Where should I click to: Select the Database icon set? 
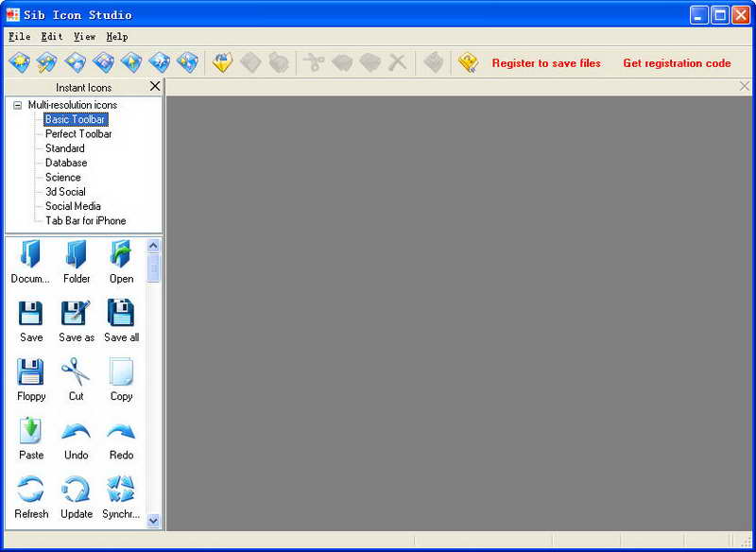[x=66, y=163]
